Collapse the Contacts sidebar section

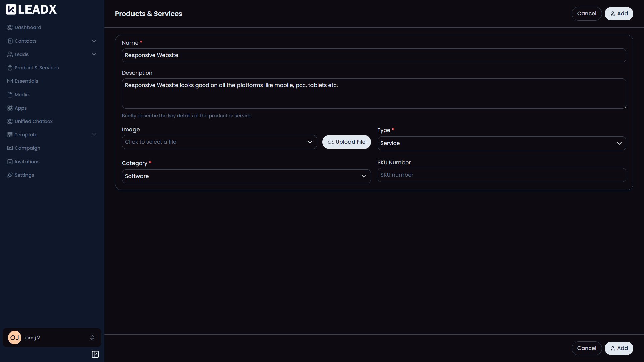[94, 41]
